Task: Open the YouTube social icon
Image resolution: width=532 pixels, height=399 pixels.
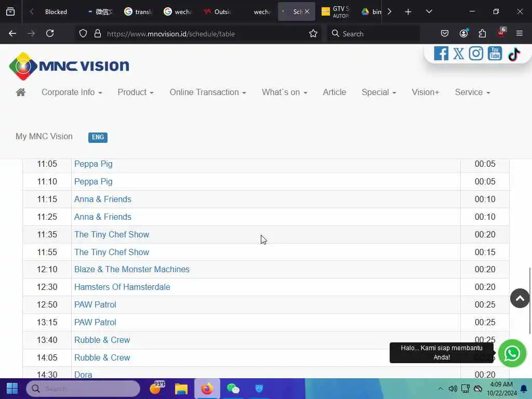Action: tap(495, 54)
